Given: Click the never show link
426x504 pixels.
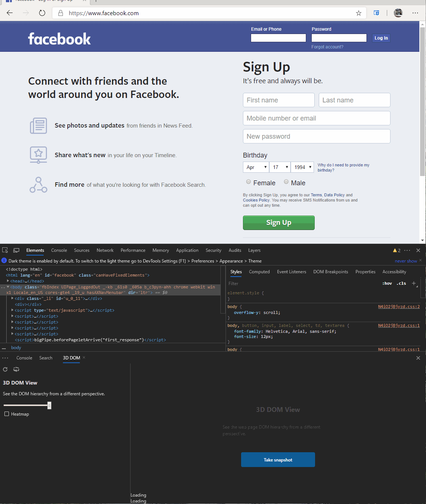Looking at the screenshot, I should (x=406, y=261).
